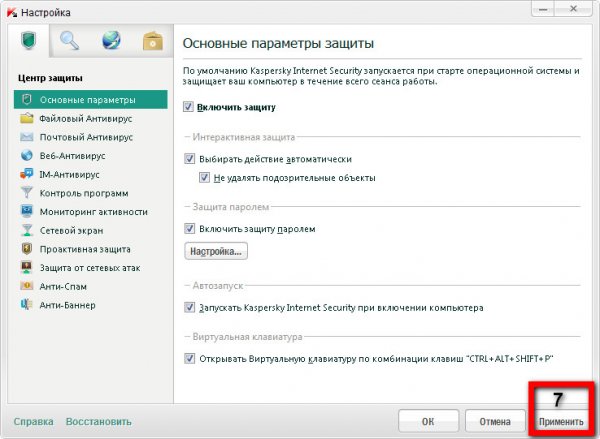
Task: Click the Файловый Антивирус folder icon
Action: (26, 118)
